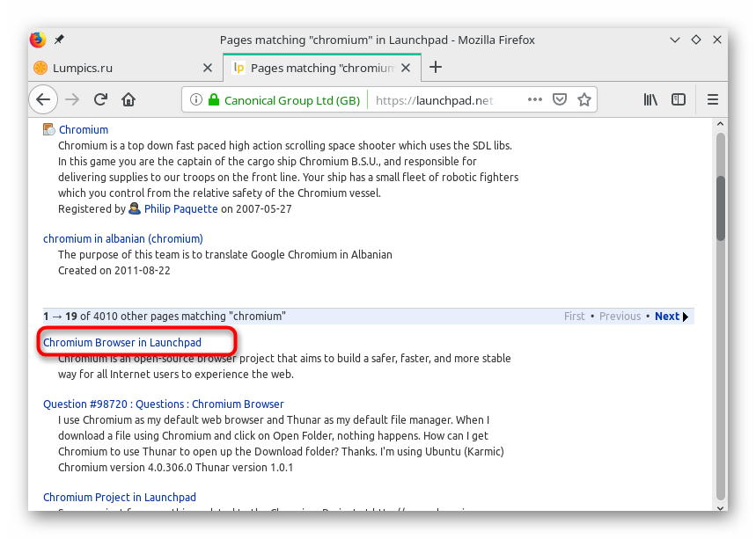Click the "Created on 2011-08-22" text
The height and width of the screenshot is (539, 756).
(x=114, y=270)
